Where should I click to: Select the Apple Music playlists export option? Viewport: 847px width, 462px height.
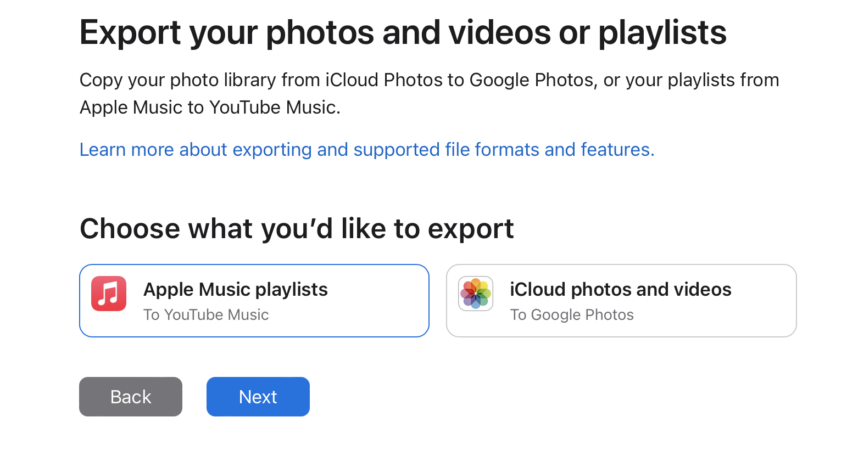(254, 300)
